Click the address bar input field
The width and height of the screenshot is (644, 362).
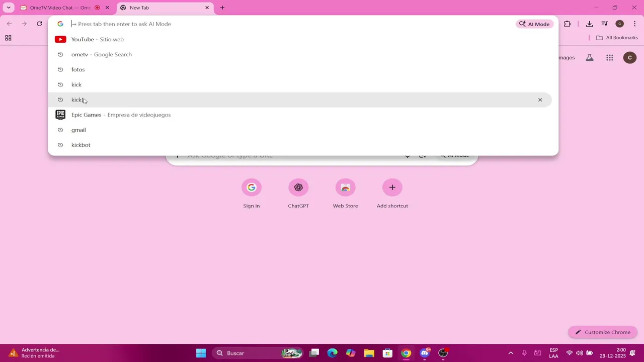[x=292, y=24]
